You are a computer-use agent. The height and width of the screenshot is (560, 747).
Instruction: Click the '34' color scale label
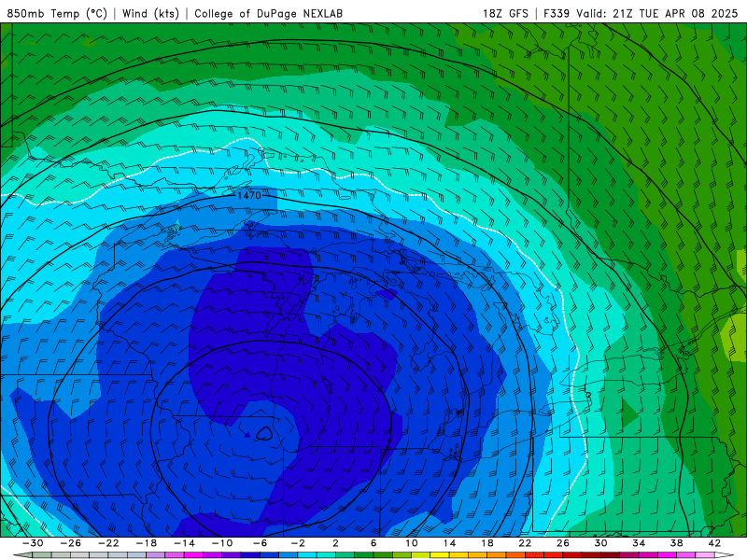click(639, 543)
